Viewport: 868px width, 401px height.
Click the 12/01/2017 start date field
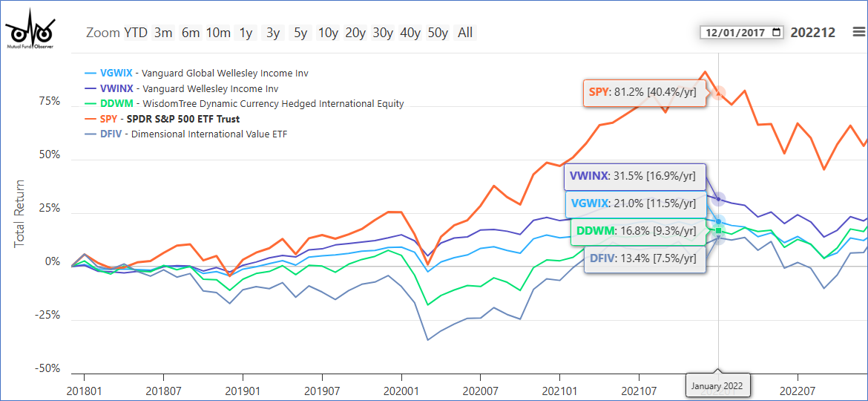click(x=734, y=33)
